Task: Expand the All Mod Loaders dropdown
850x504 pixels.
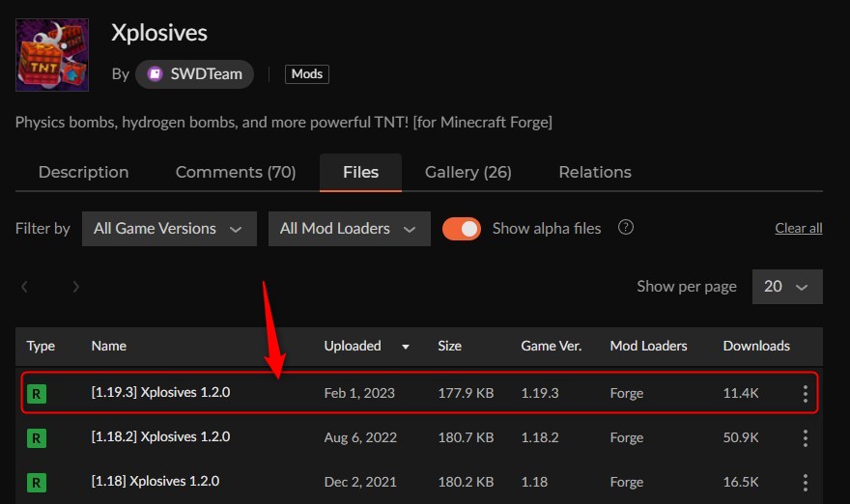Action: [x=349, y=229]
